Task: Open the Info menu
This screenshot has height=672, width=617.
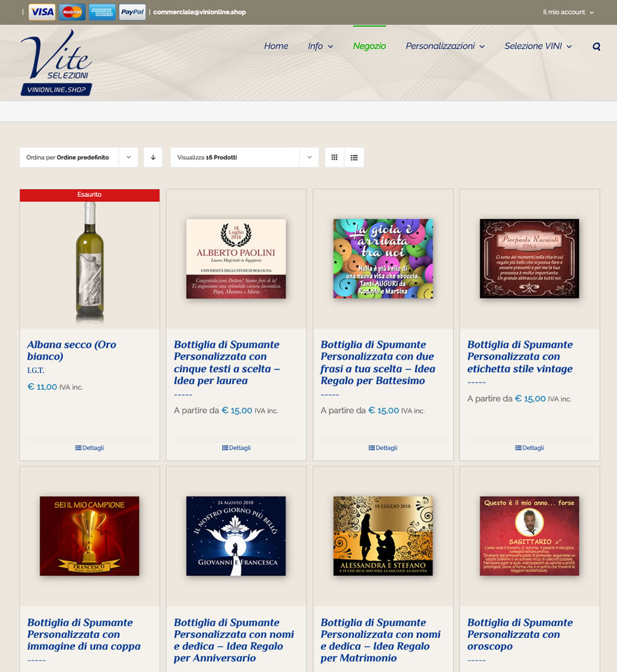Action: click(x=320, y=46)
